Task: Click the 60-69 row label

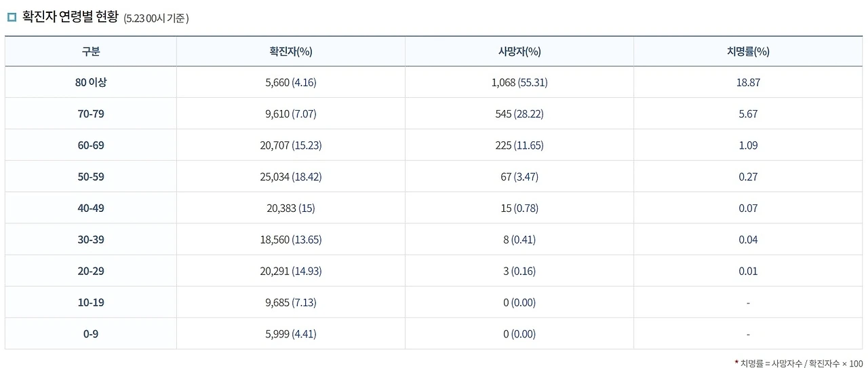Action: [x=91, y=145]
